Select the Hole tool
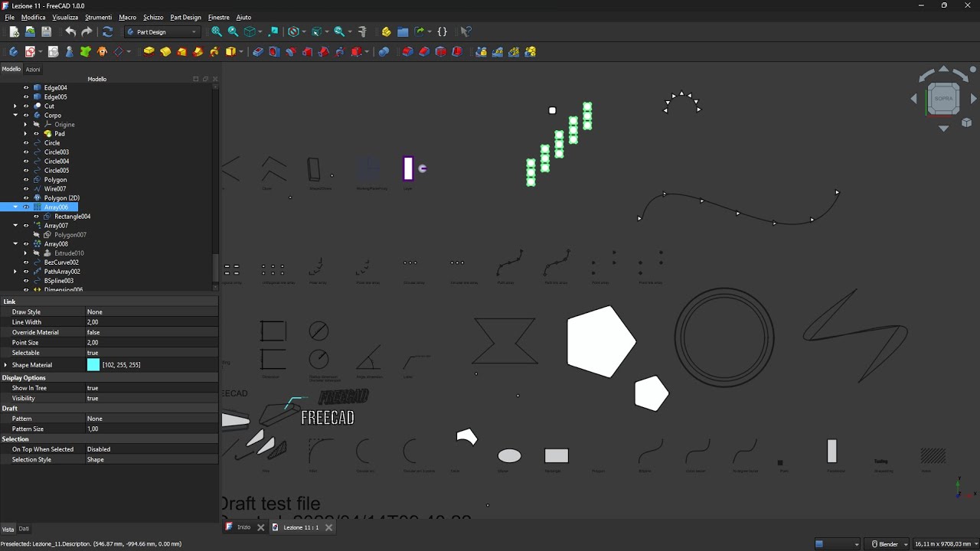 click(274, 51)
